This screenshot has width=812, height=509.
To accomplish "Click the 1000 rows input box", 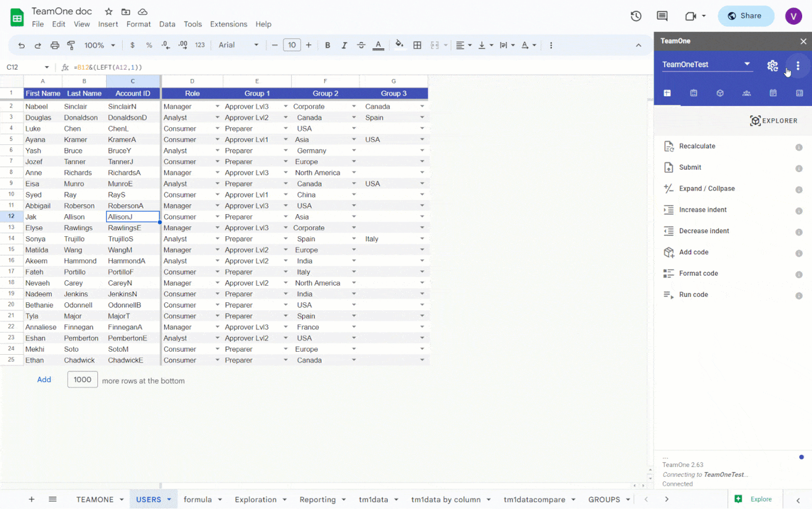I will (83, 379).
